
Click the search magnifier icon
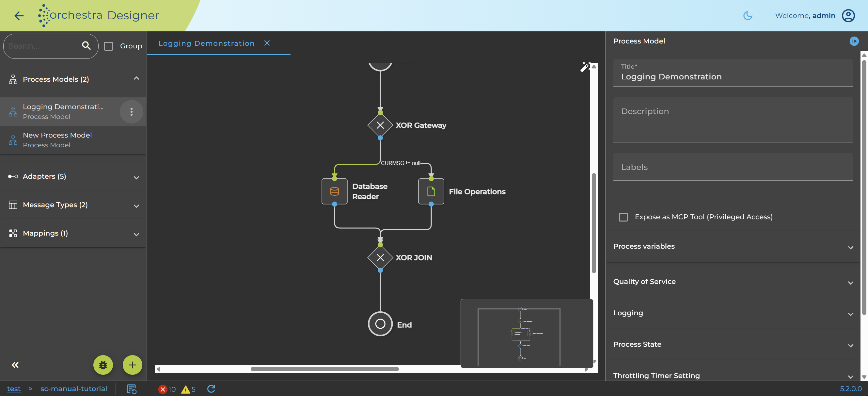click(x=86, y=45)
